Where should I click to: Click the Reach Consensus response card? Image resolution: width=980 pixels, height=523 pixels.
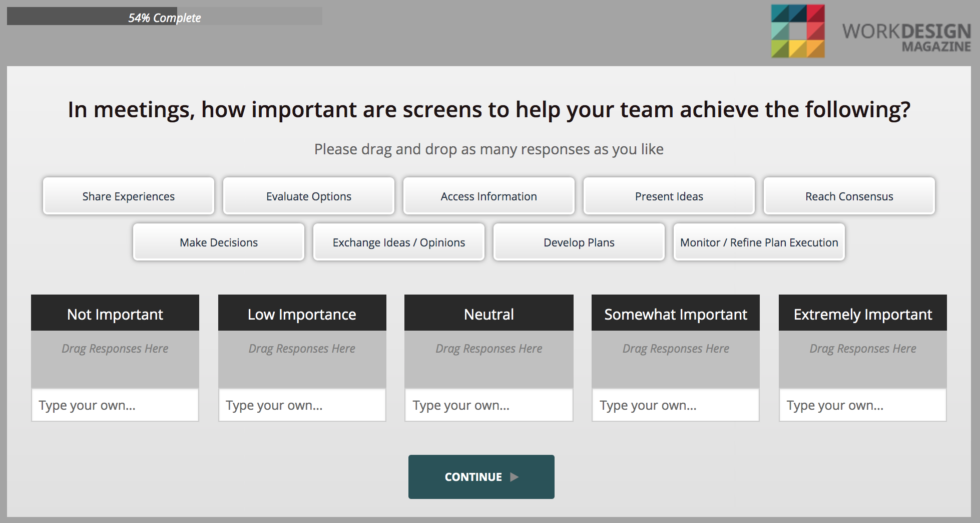[849, 196]
